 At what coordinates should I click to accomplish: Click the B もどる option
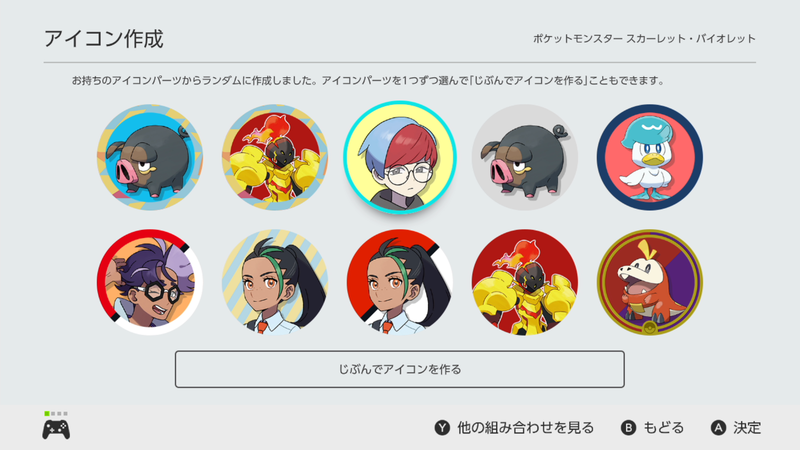[652, 428]
